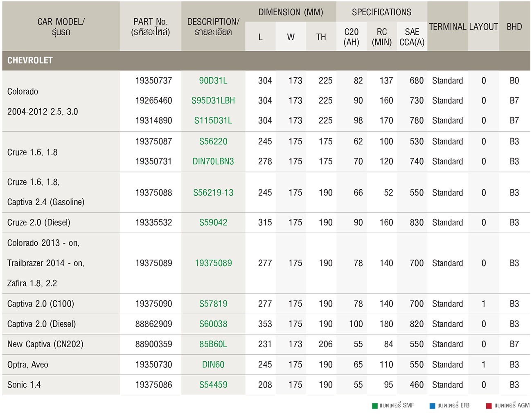Select Zafira 1.8, 2.2 model text
This screenshot has height=414, width=532.
tap(32, 283)
